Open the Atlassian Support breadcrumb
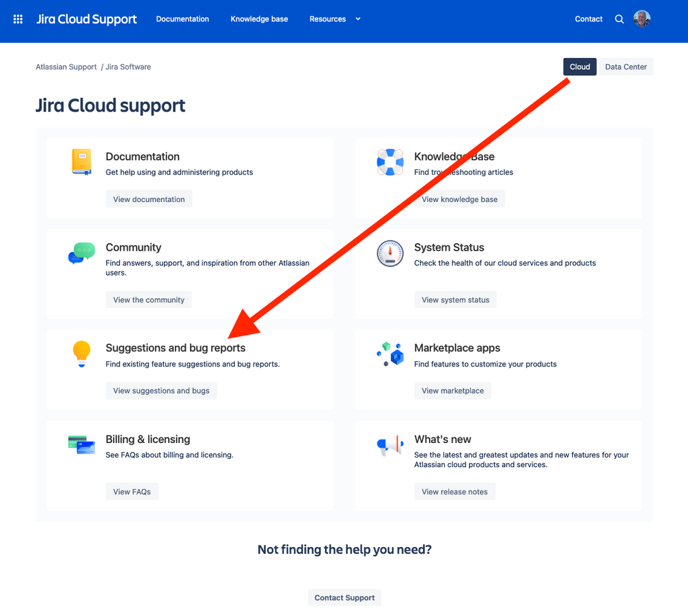The height and width of the screenshot is (616, 688). click(66, 67)
